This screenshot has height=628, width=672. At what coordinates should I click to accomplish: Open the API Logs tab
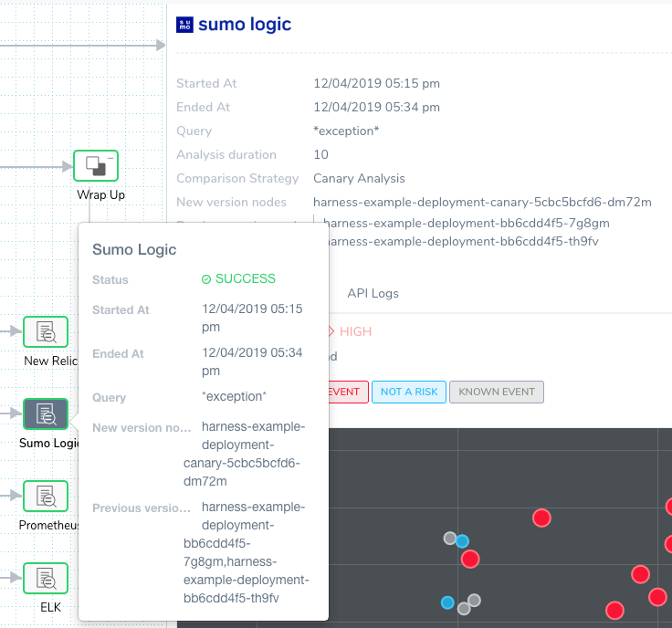[373, 293]
